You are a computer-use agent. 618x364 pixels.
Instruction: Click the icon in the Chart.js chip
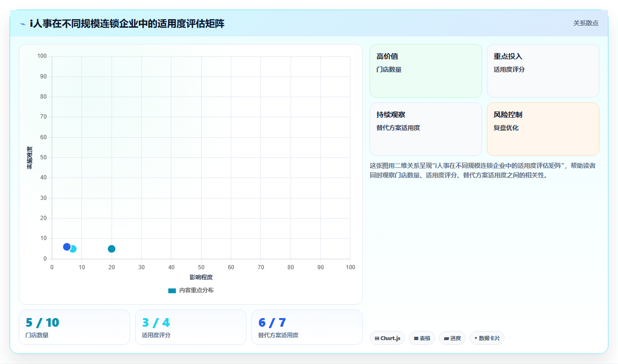(377, 338)
